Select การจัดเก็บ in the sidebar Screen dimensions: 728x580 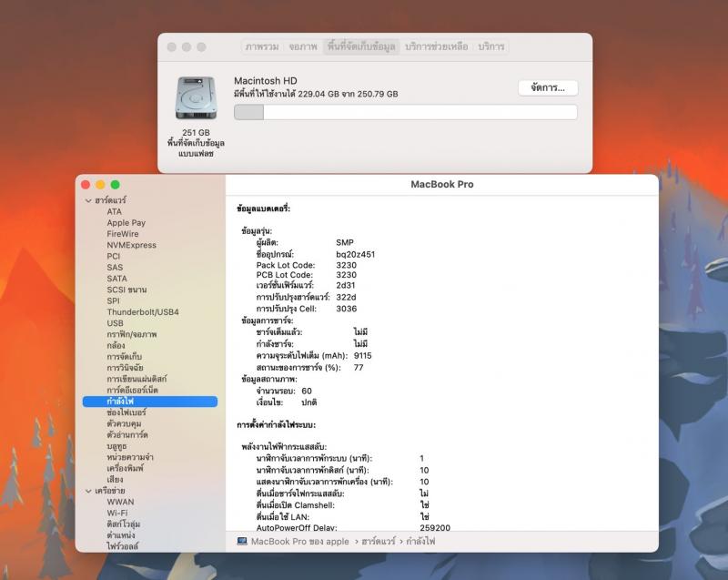124,357
